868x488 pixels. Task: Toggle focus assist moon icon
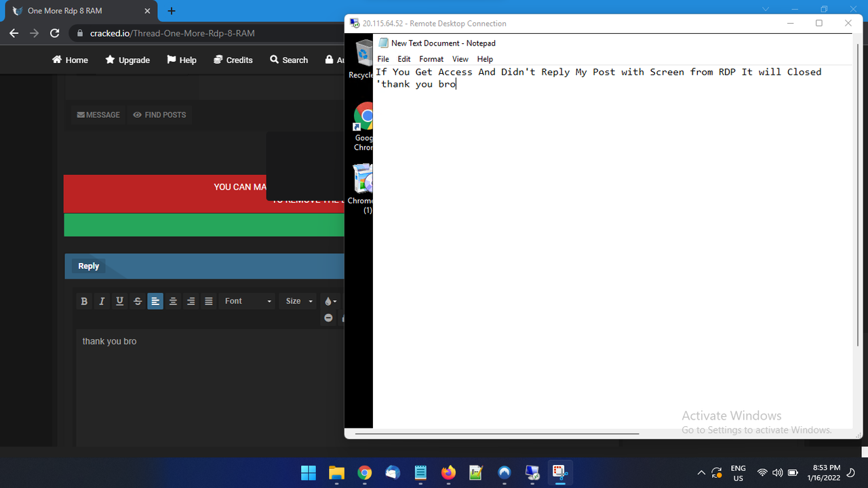852,472
